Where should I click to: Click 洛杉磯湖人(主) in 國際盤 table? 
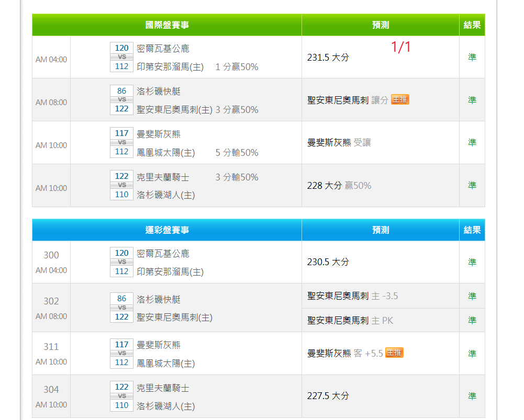(165, 195)
